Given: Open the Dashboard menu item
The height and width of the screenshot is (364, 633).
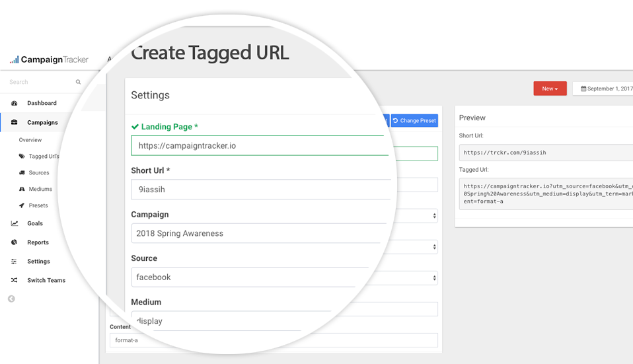Looking at the screenshot, I should [x=42, y=103].
